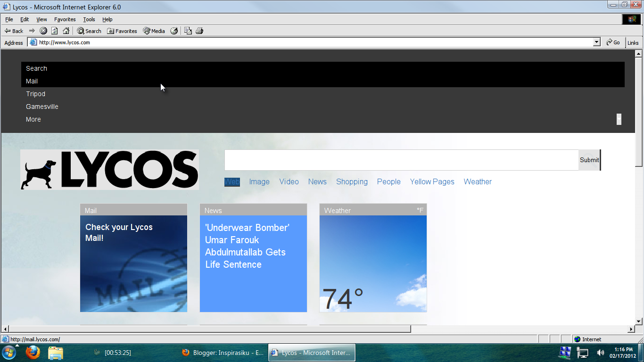Launch Firefox from the taskbar pin
644x362 pixels.
tap(33, 352)
